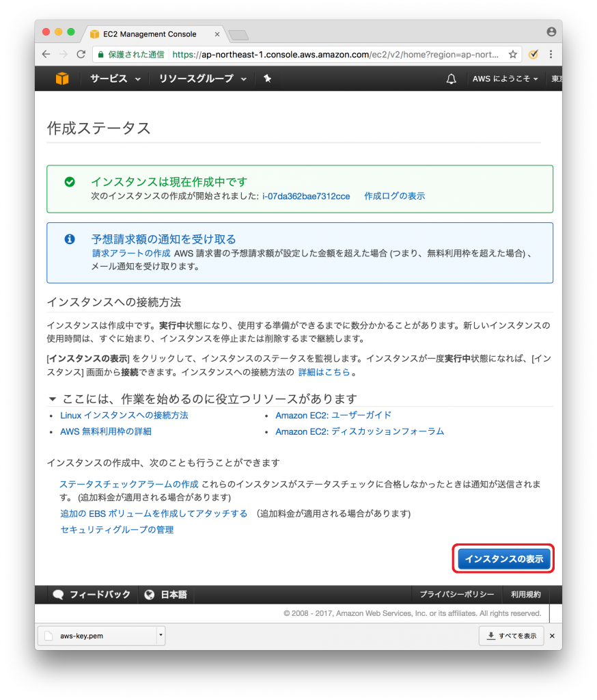Click the AWS orange cube logo
The height and width of the screenshot is (700, 597).
point(62,79)
